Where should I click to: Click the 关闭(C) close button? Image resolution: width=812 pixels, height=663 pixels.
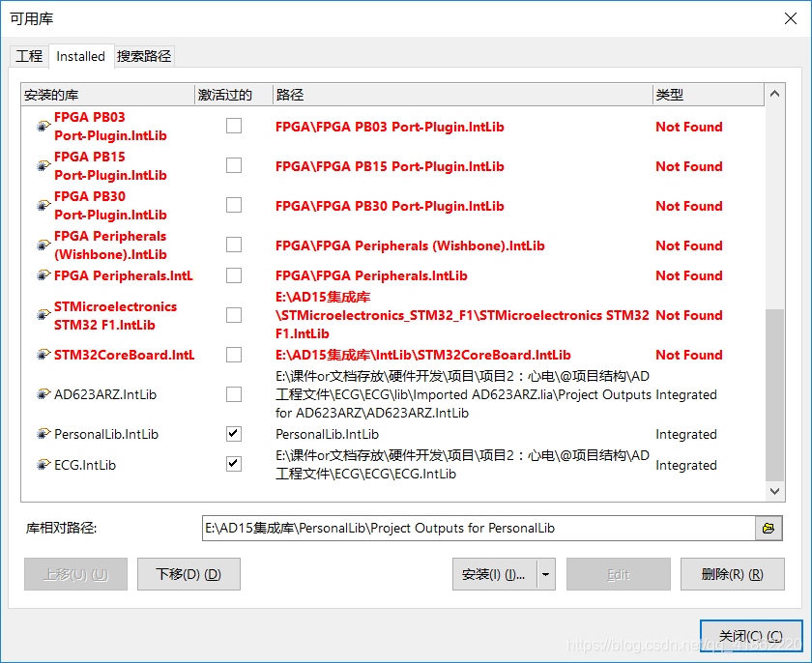point(751,636)
